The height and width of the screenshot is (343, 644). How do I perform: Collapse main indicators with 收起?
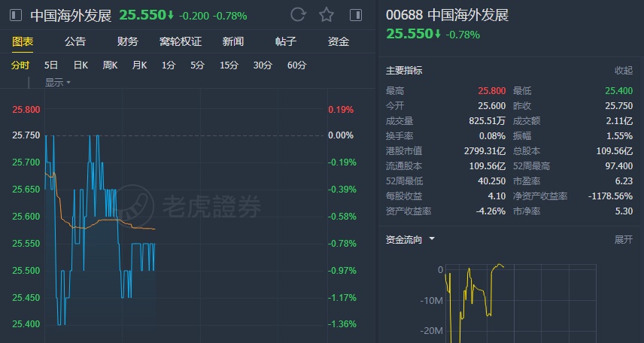click(x=624, y=71)
